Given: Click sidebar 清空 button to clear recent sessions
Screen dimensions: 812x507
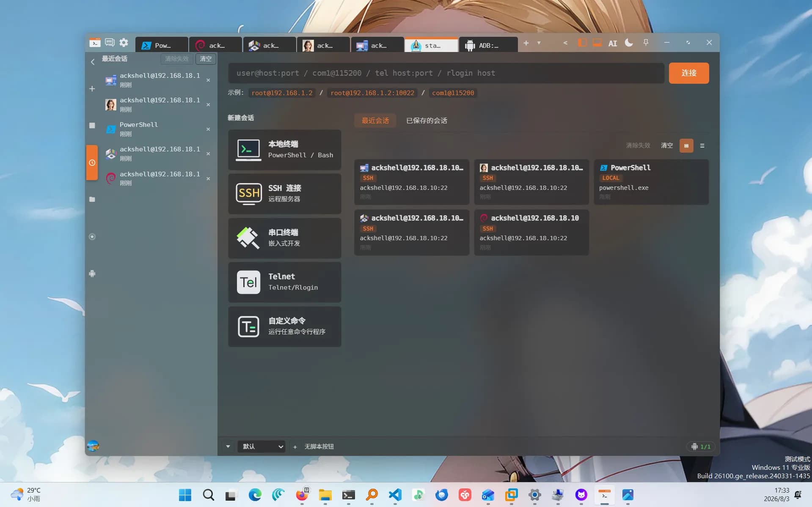Looking at the screenshot, I should click(x=206, y=59).
